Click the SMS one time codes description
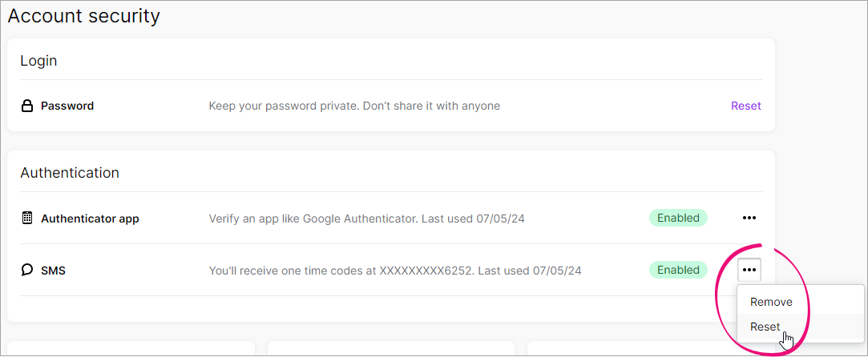This screenshot has width=868, height=357. click(394, 271)
